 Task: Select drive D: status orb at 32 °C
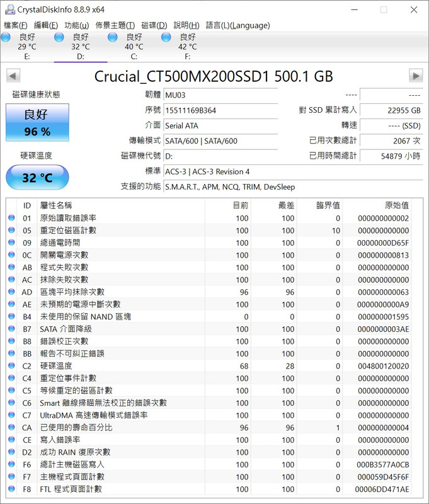click(x=59, y=37)
